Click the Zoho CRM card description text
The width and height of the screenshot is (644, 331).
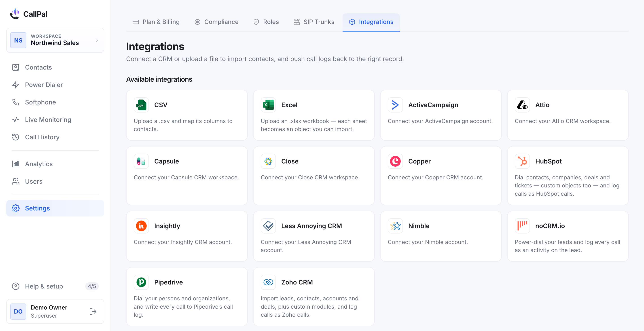point(309,306)
